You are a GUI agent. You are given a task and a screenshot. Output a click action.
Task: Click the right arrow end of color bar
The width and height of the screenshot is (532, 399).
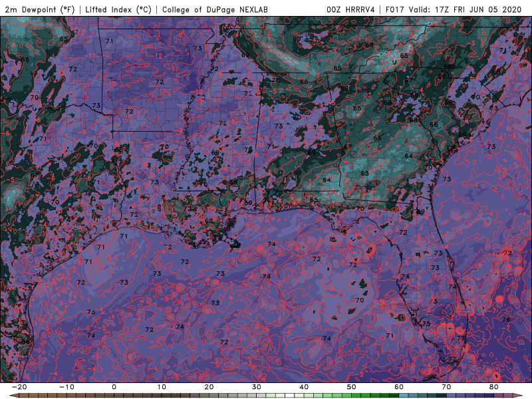click(518, 396)
